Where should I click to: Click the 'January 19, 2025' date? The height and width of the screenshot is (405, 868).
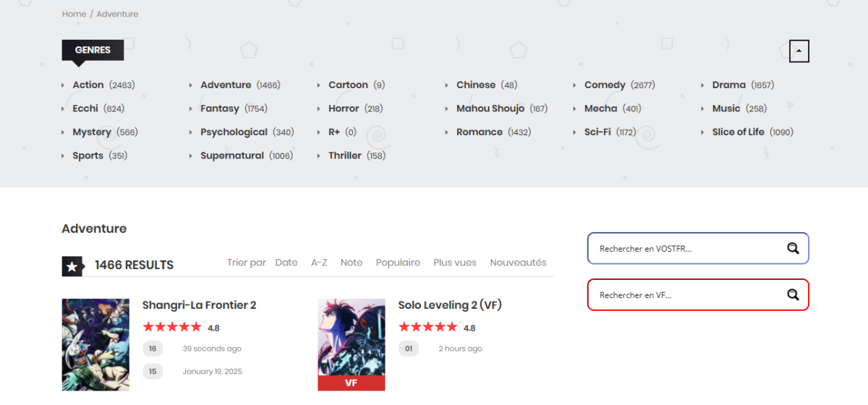point(213,372)
